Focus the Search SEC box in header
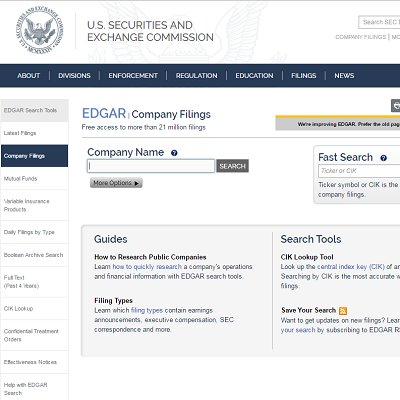This screenshot has width=400, height=400. click(379, 22)
